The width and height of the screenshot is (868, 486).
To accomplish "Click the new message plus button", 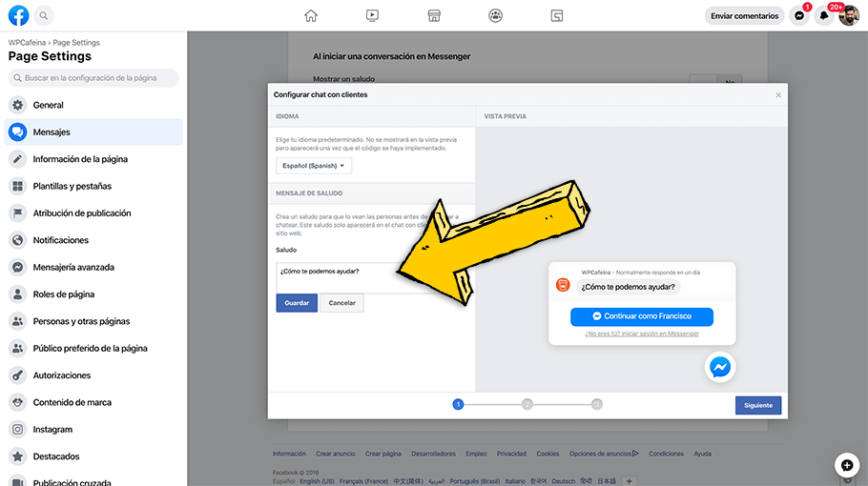I will (x=847, y=465).
